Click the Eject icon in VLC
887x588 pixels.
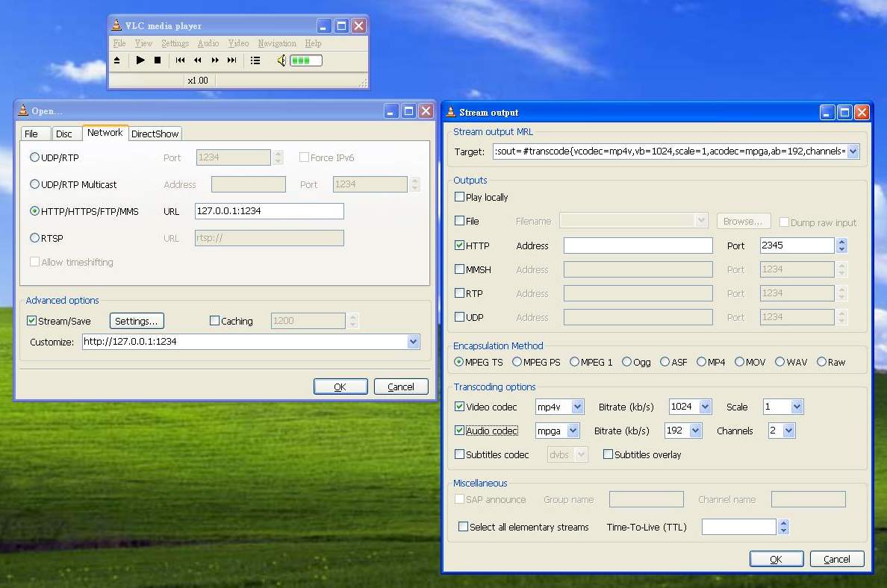117,60
